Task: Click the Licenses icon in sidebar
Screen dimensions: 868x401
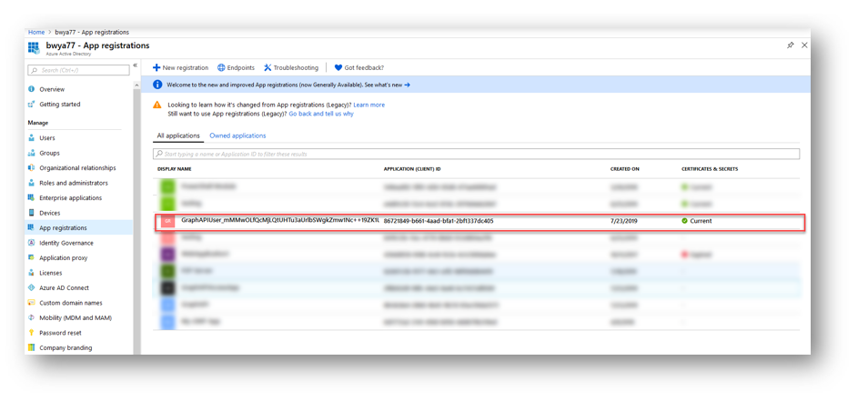Action: pyautogui.click(x=32, y=272)
